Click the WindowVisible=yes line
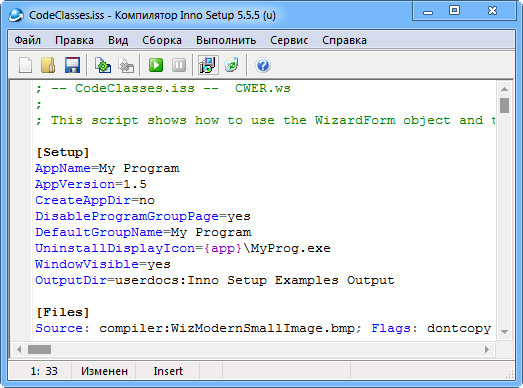523x388 pixels. [x=103, y=264]
